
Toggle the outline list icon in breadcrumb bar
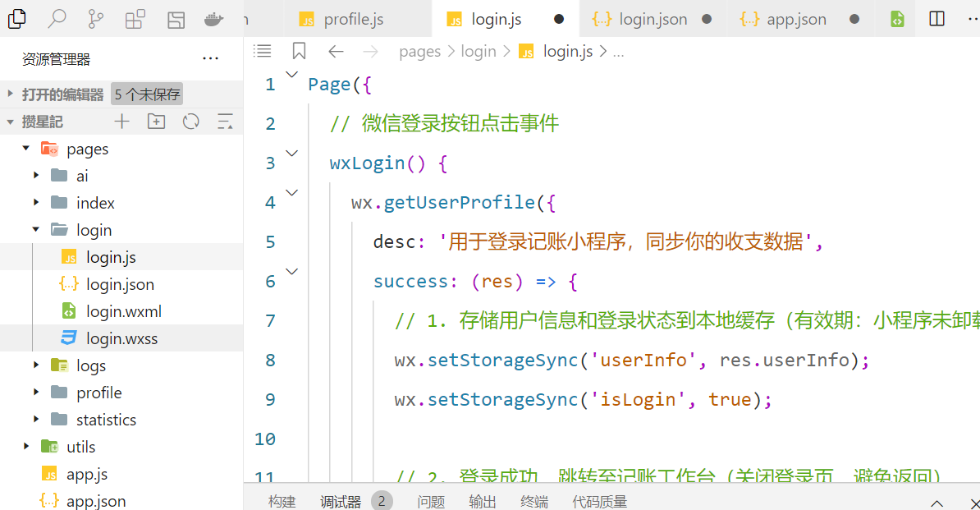pos(263,51)
